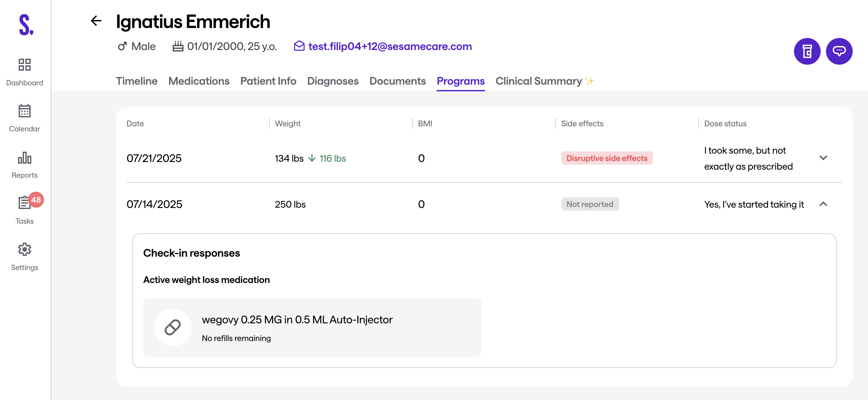Switch to the Medications tab
This screenshot has width=868, height=400.
pyautogui.click(x=198, y=81)
